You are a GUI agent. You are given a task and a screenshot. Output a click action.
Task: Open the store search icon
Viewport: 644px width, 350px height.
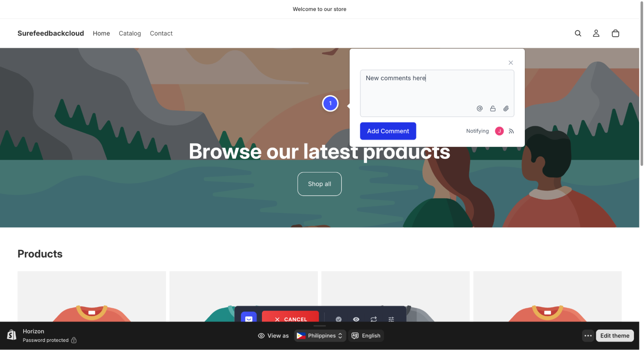click(x=578, y=33)
